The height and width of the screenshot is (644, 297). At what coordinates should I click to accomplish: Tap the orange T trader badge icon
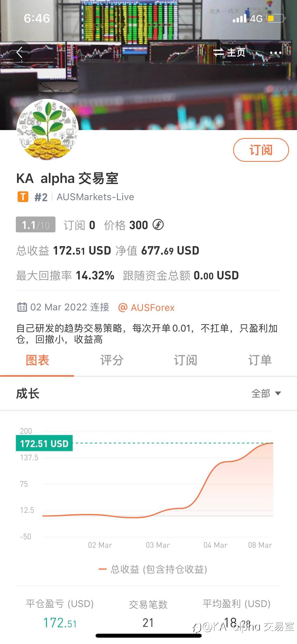(23, 197)
